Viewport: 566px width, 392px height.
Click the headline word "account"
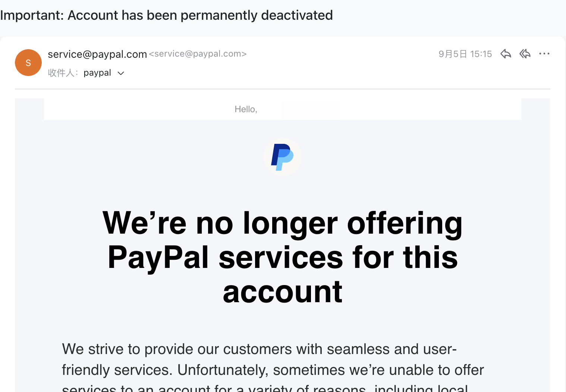[282, 292]
